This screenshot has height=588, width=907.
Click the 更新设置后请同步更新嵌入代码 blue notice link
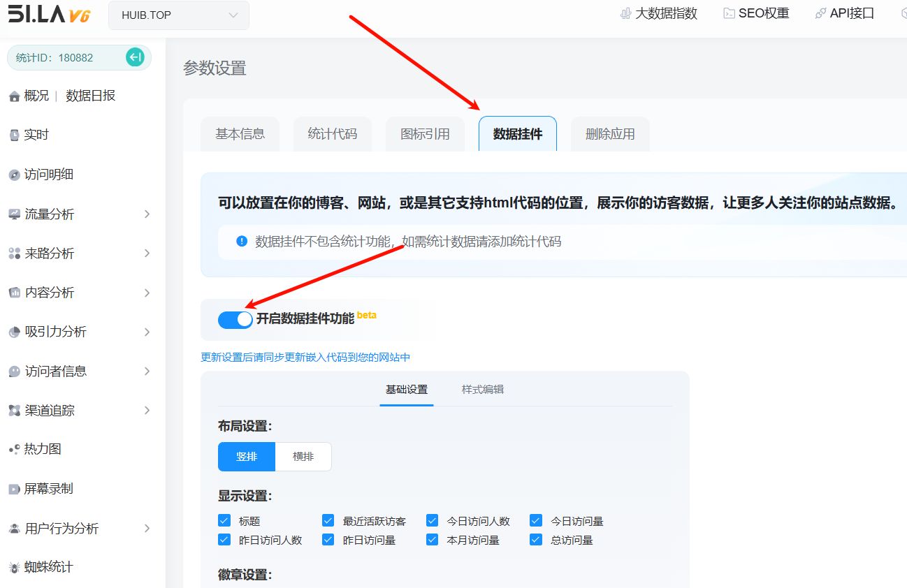click(305, 357)
